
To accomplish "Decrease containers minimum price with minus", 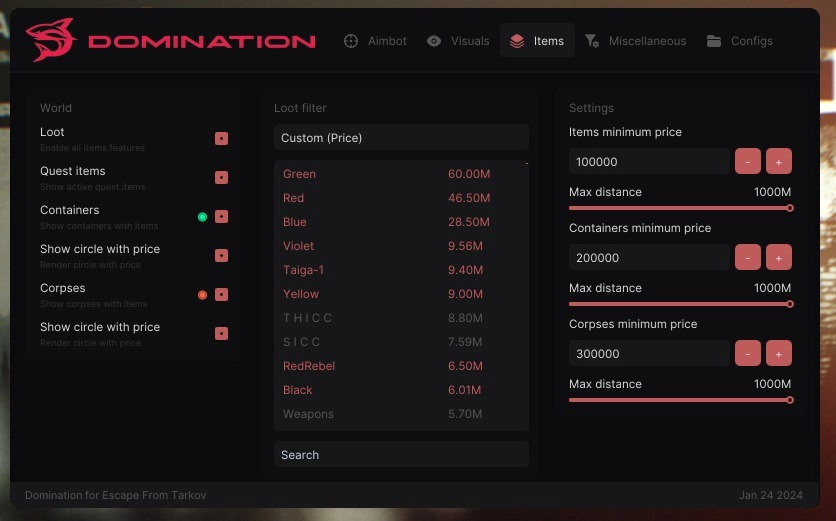I will (747, 257).
